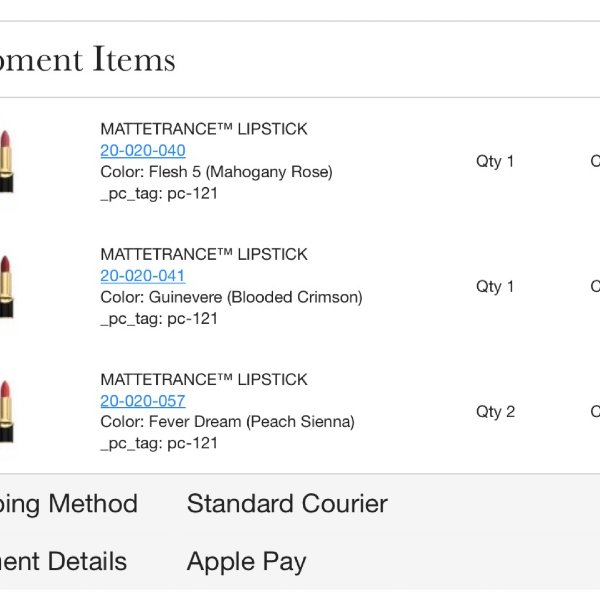Click Qty 1 for Guinevere lipstick

495,286
